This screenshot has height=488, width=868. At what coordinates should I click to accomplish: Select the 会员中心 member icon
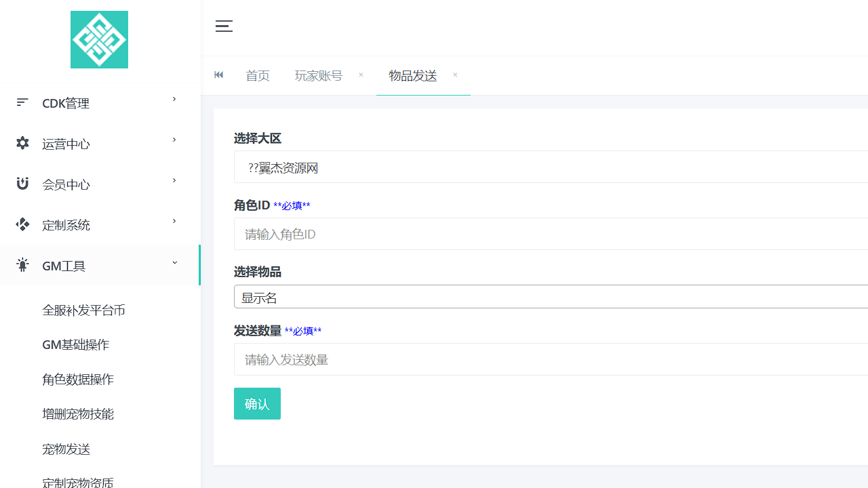(22, 184)
